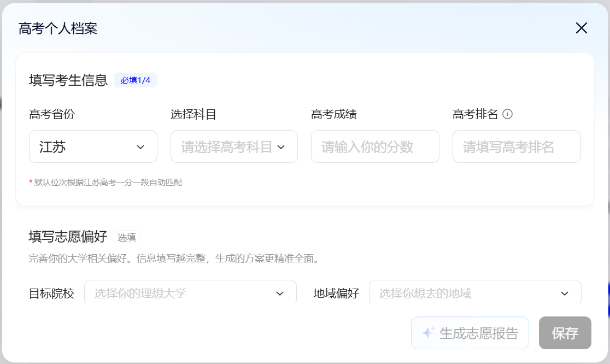Open the 高考省份 dropdown showing 江苏
610x364 pixels.
tap(93, 146)
